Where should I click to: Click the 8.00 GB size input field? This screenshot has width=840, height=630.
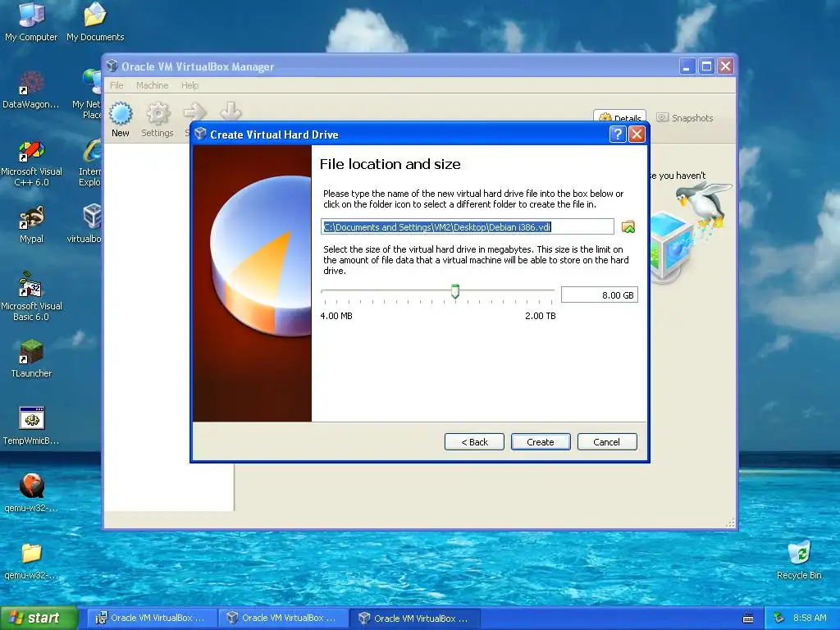click(600, 294)
